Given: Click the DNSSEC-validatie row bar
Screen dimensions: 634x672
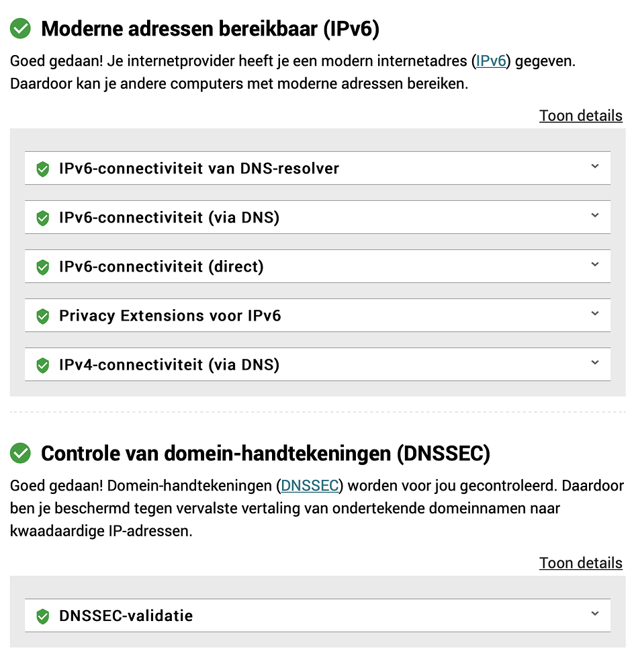Looking at the screenshot, I should click(318, 615).
